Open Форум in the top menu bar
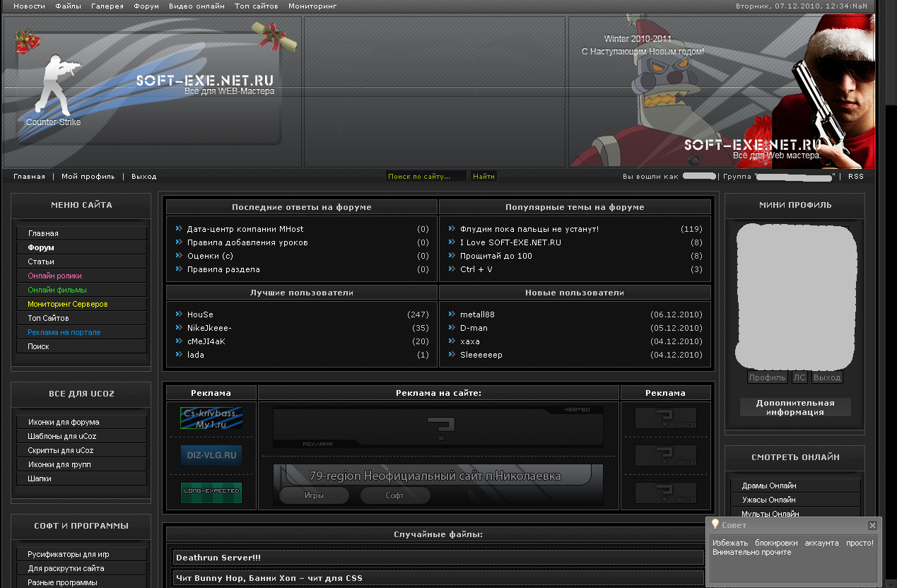The height and width of the screenshot is (588, 897). [x=146, y=6]
